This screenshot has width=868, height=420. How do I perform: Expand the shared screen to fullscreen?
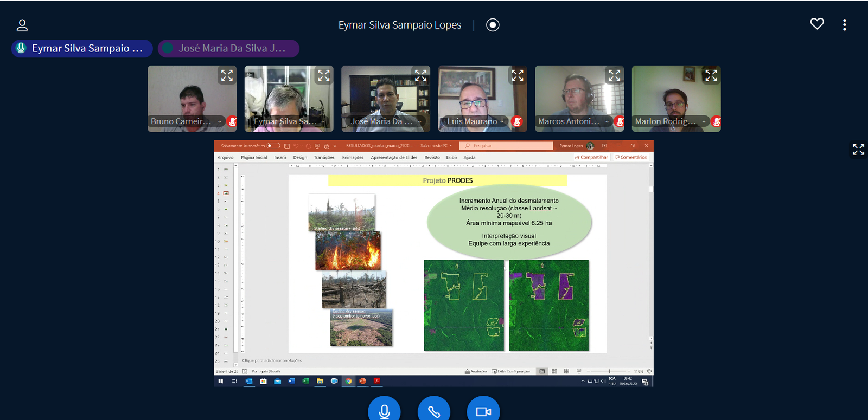click(x=858, y=150)
